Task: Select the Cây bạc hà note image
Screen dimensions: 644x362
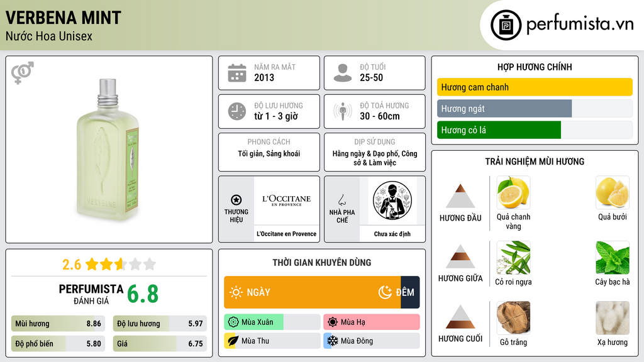Action: 613,258
